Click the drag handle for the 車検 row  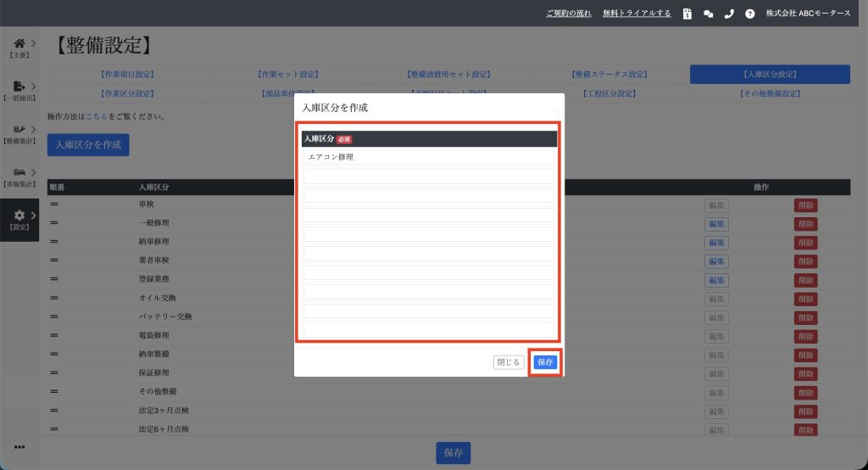pyautogui.click(x=54, y=204)
